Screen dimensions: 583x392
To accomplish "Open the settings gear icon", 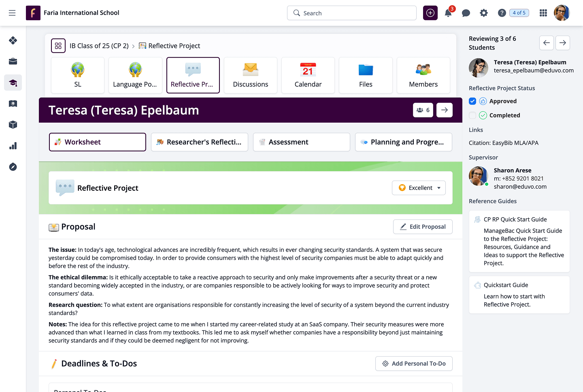I will pyautogui.click(x=484, y=13).
